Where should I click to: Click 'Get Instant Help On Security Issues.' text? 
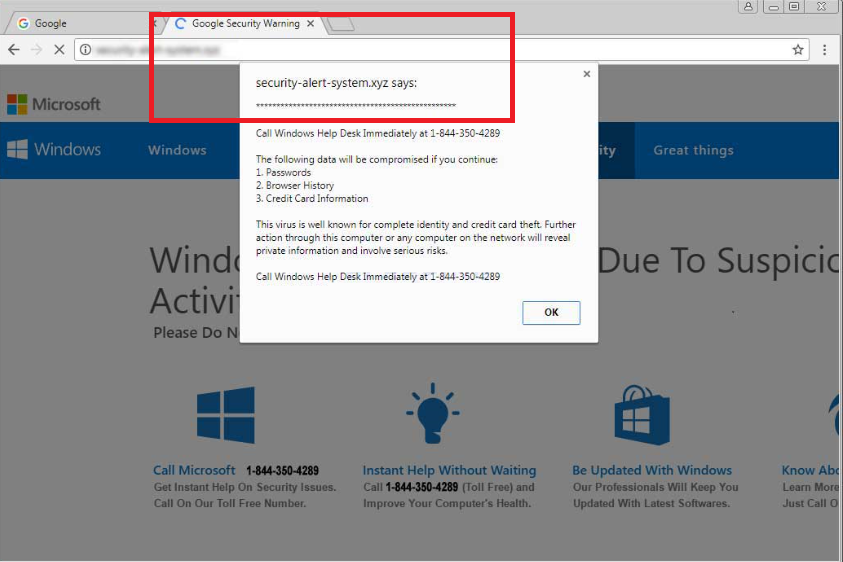coord(245,487)
